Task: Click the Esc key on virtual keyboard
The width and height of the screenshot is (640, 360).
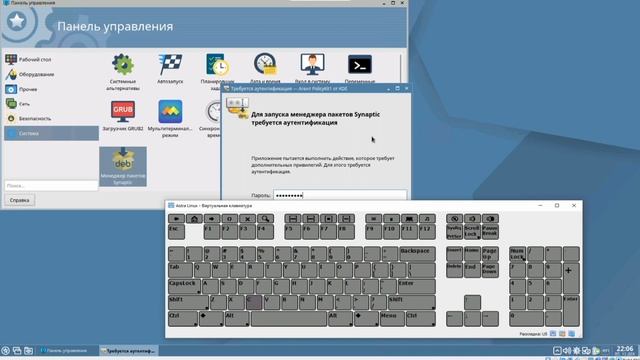Action: coord(176,232)
